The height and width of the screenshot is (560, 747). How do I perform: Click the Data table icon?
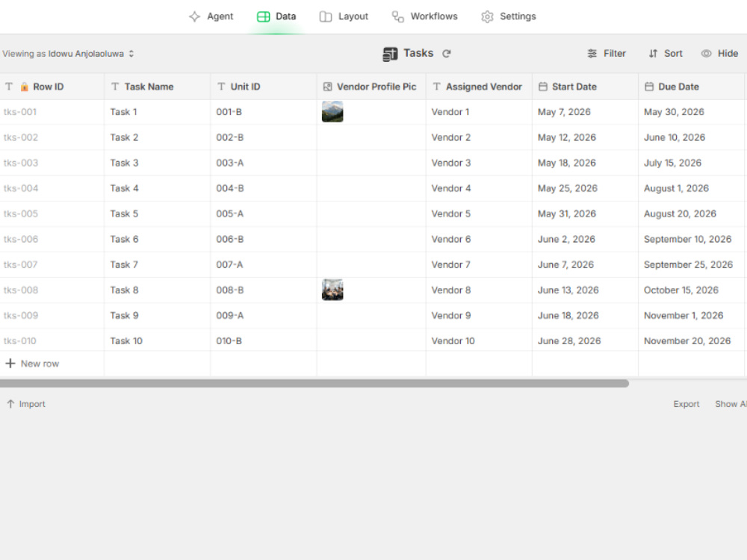point(264,16)
